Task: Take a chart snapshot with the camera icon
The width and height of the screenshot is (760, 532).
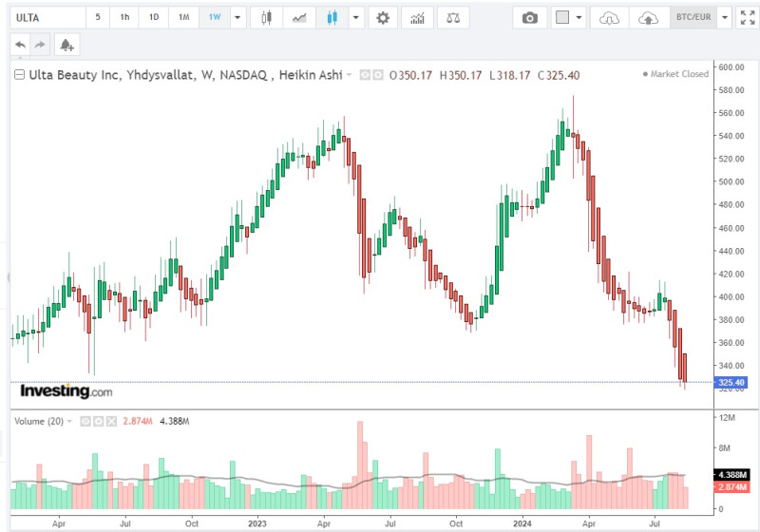Action: click(x=530, y=18)
